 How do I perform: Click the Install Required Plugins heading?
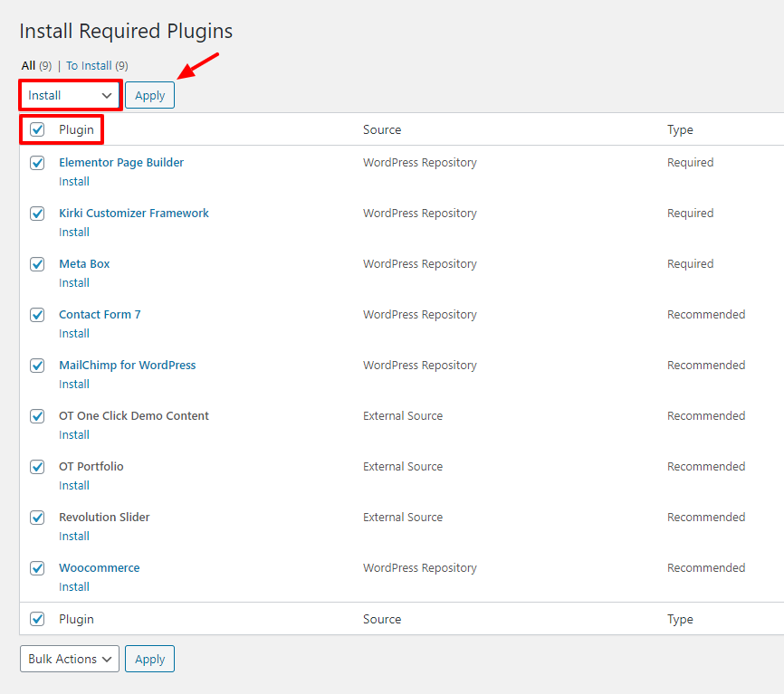pyautogui.click(x=126, y=31)
